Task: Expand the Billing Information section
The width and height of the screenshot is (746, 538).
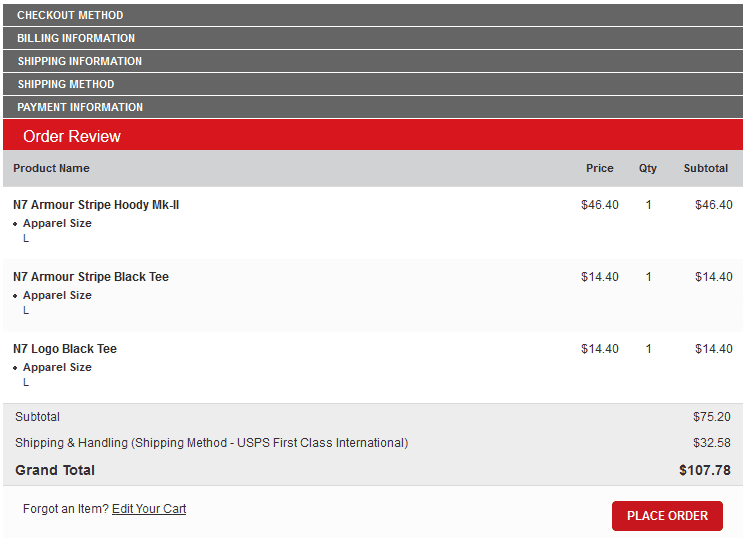Action: tap(76, 38)
